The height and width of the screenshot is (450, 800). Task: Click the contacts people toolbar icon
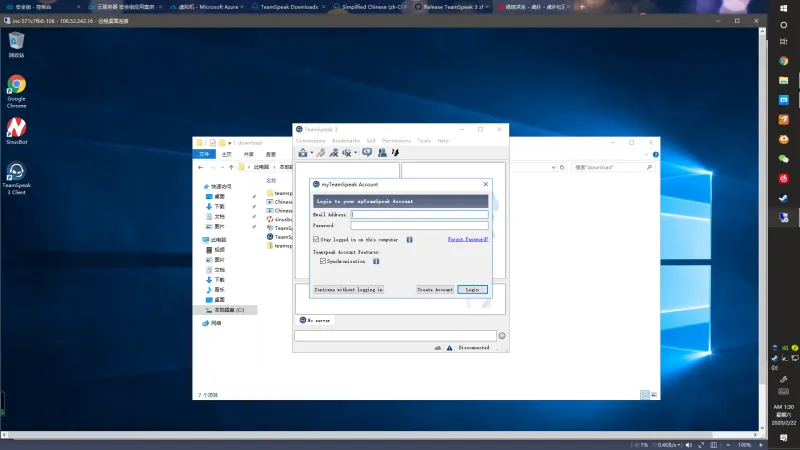382,153
